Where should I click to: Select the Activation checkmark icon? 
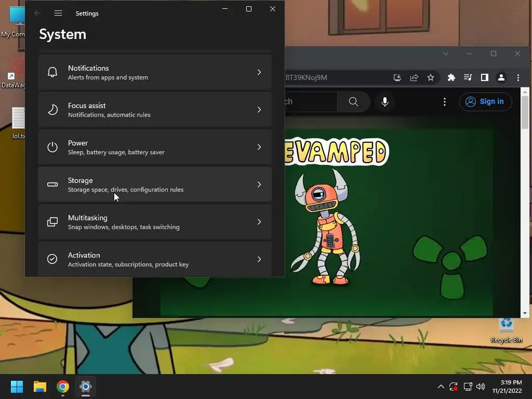[52, 259]
